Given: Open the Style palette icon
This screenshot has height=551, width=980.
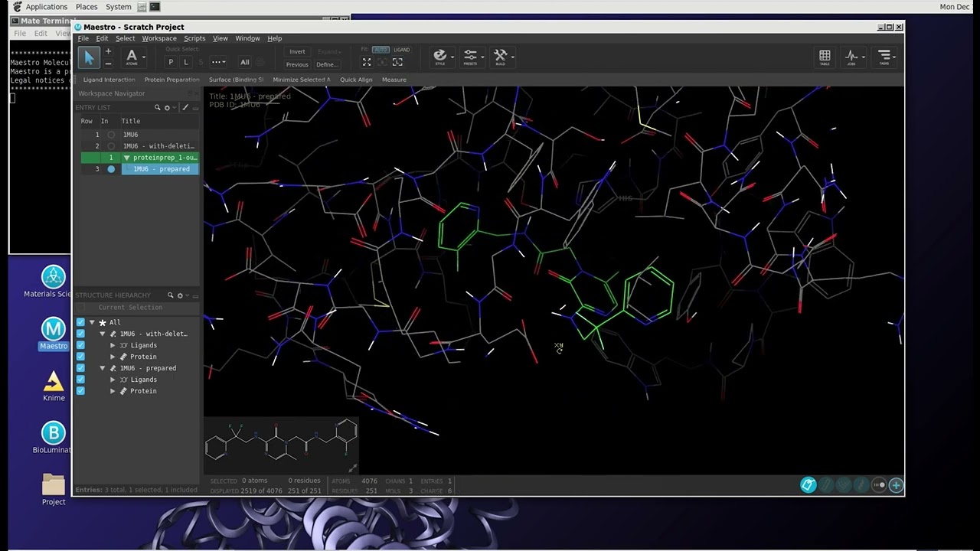Looking at the screenshot, I should point(440,57).
